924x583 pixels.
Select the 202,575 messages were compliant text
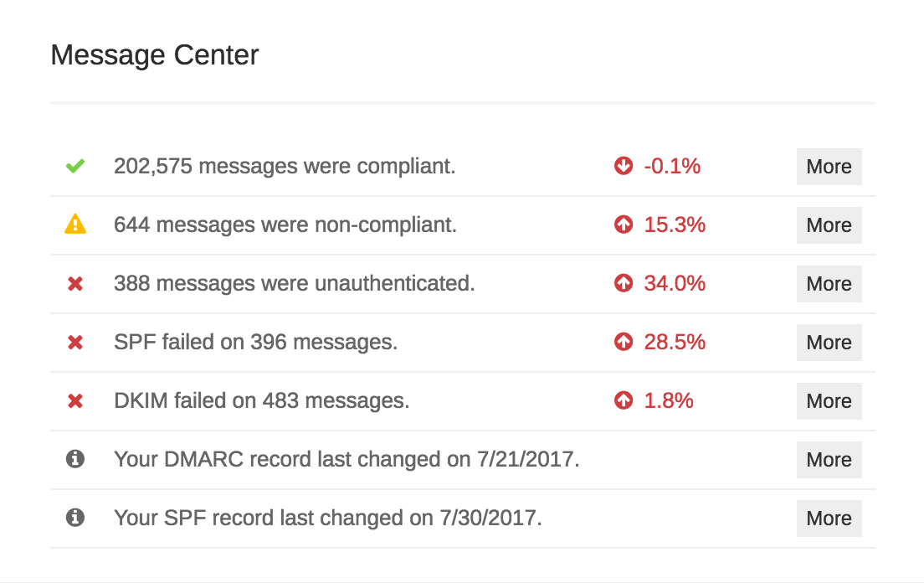coord(285,166)
